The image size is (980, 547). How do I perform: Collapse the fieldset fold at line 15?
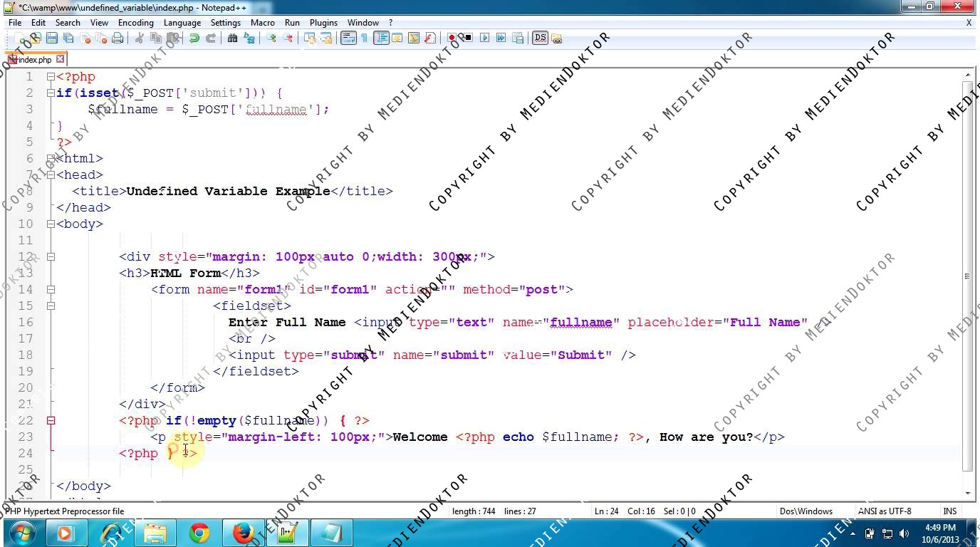[x=51, y=306]
